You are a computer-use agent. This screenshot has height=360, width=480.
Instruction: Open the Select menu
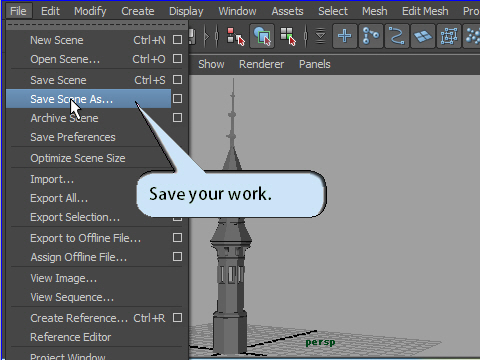333,11
